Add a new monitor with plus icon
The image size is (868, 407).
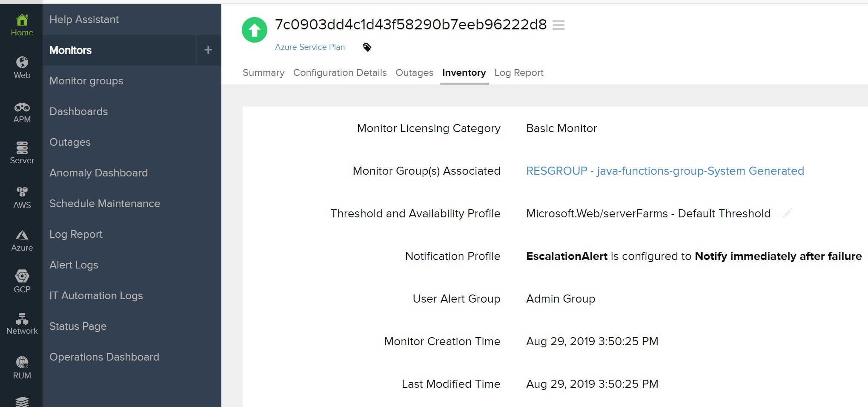208,50
